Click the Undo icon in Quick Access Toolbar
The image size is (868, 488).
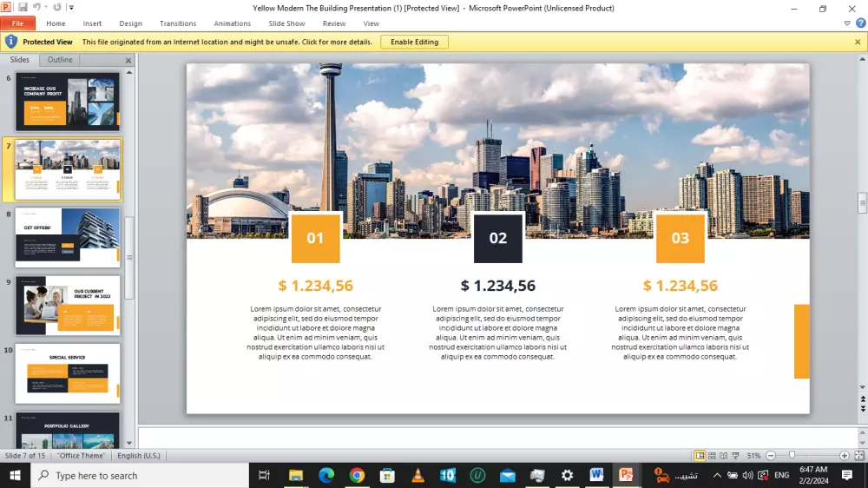pyautogui.click(x=36, y=7)
